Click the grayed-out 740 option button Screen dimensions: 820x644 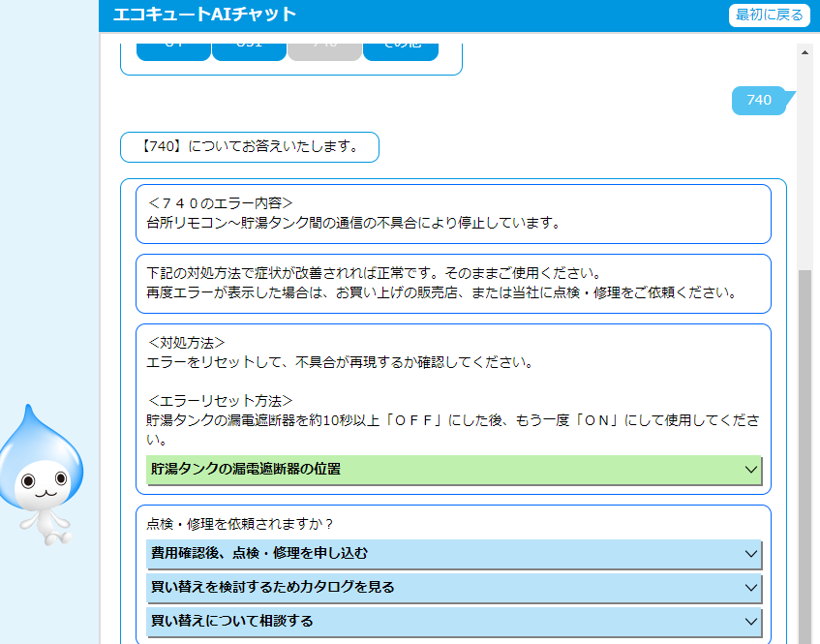point(324,47)
